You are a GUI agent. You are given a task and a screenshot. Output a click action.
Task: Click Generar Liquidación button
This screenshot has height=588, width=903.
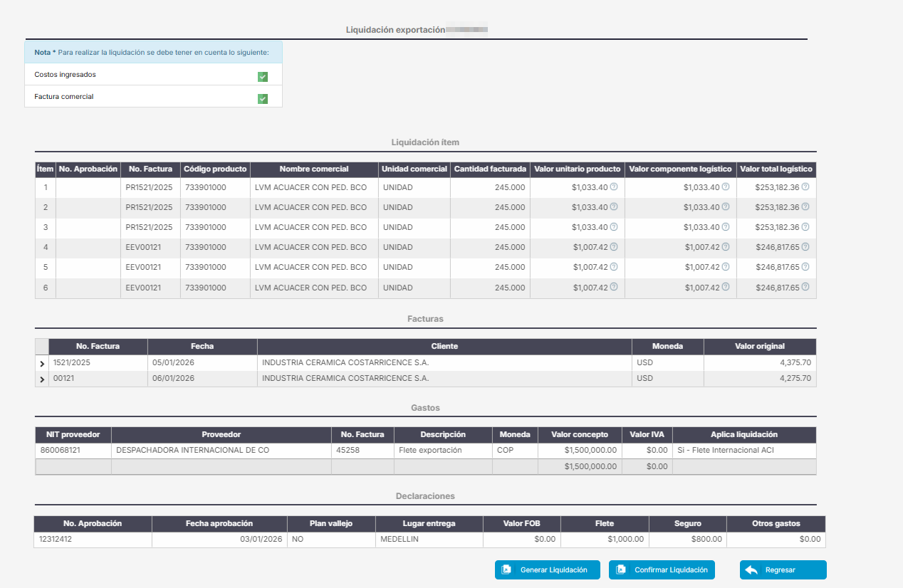548,570
